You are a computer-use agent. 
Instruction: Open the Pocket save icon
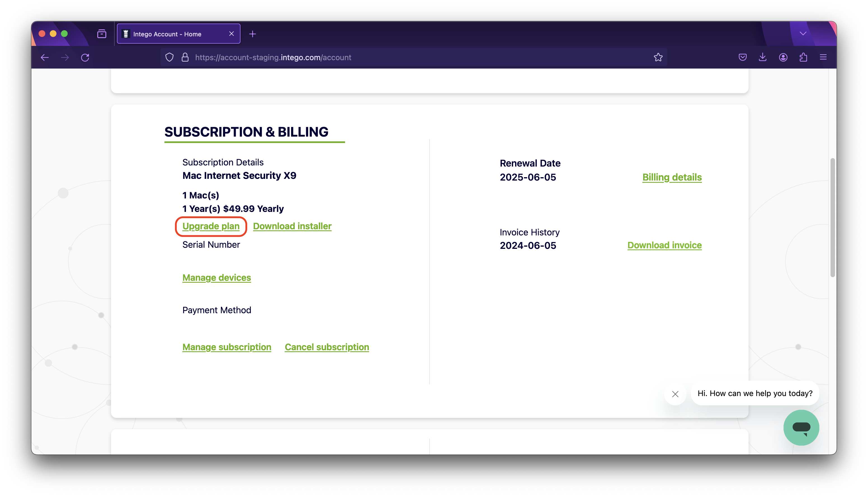pyautogui.click(x=742, y=57)
